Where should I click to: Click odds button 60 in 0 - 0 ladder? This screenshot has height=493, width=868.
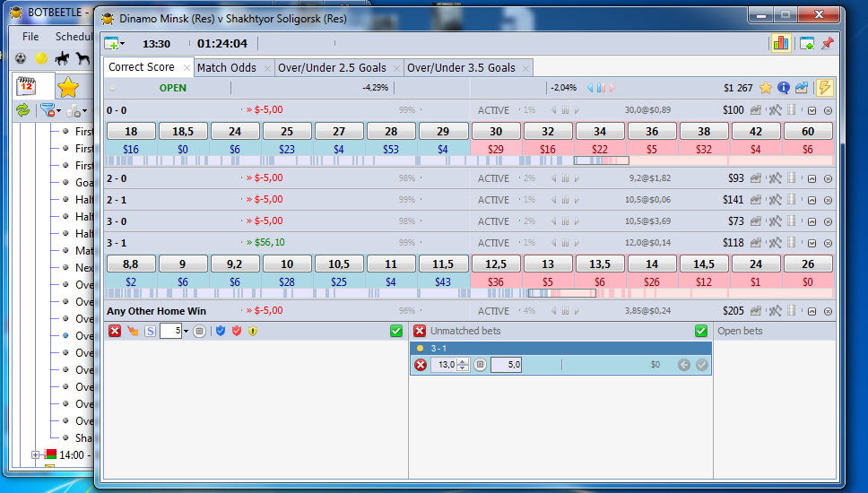point(808,131)
